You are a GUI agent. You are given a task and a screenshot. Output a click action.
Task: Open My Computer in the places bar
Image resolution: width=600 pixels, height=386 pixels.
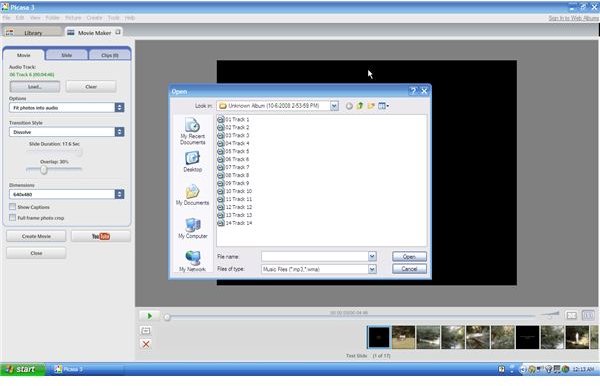pyautogui.click(x=192, y=228)
